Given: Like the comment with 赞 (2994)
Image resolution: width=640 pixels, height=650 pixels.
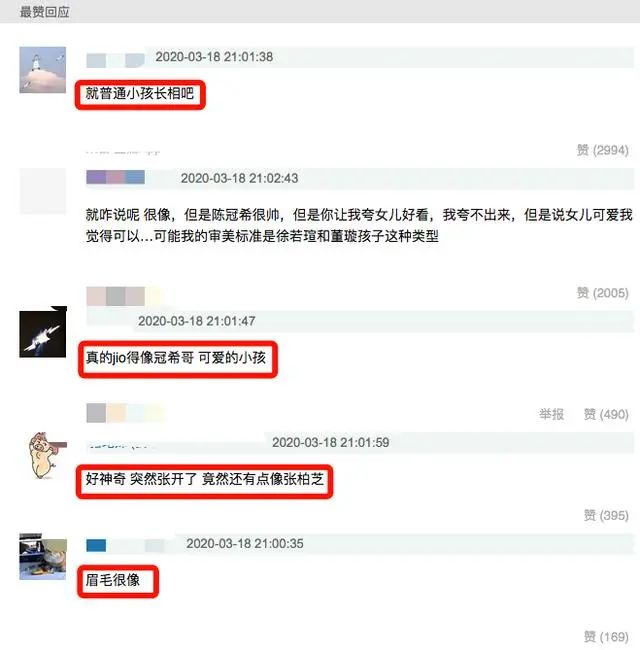Looking at the screenshot, I should click(602, 150).
